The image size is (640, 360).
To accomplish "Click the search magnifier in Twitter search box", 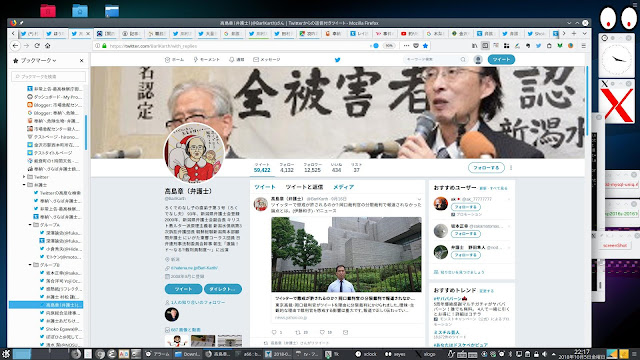I will [x=463, y=60].
